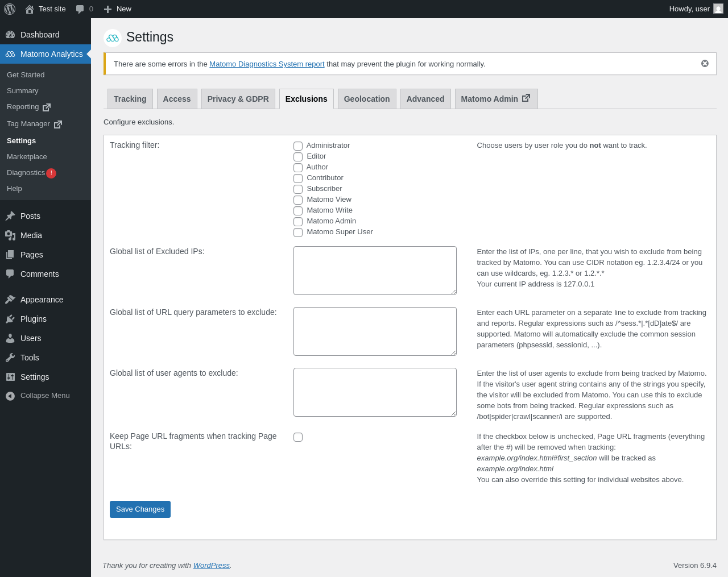
Task: Open the Geolocation tab
Action: [367, 99]
